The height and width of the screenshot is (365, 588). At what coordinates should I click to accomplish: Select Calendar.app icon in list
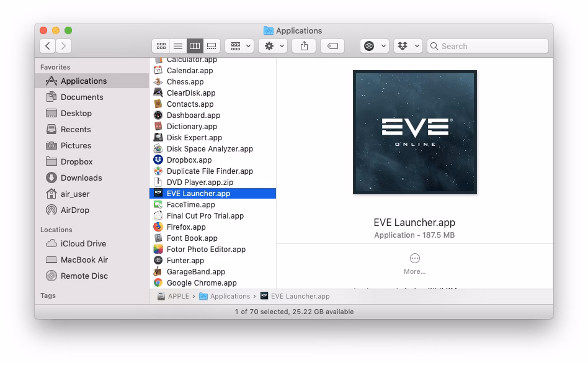[158, 70]
